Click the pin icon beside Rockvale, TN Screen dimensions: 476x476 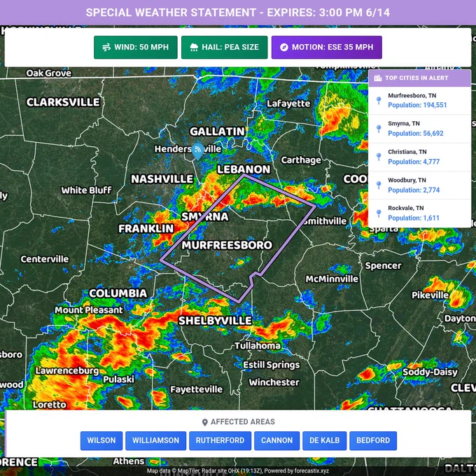[379, 213]
